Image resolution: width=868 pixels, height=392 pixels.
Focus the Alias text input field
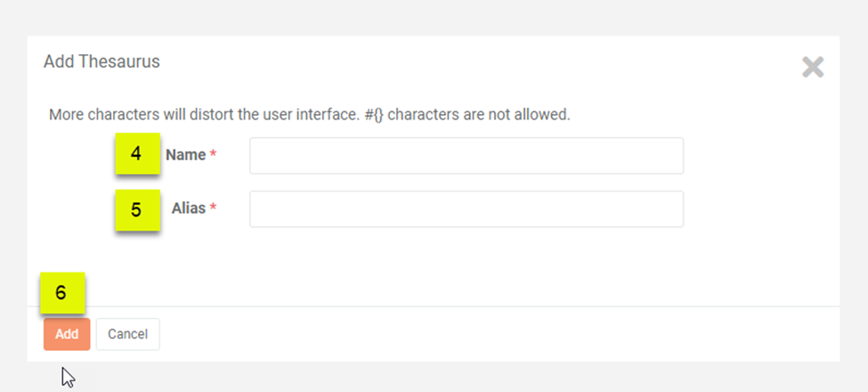[466, 209]
